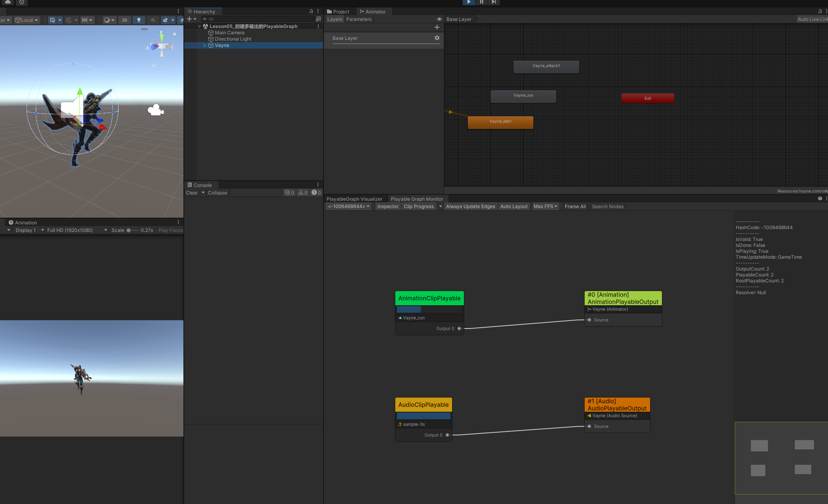Expand the Vayne object in Hierarchy
Screen dimensions: 828x504
click(x=205, y=45)
